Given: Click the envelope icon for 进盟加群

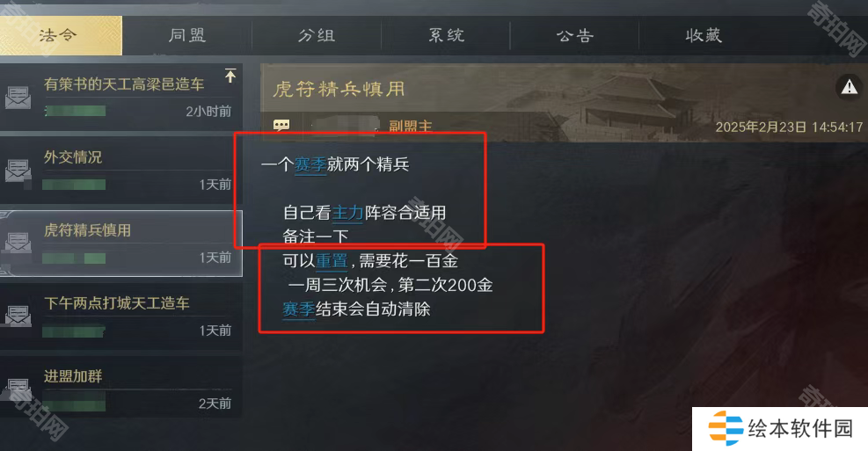Looking at the screenshot, I should [18, 389].
